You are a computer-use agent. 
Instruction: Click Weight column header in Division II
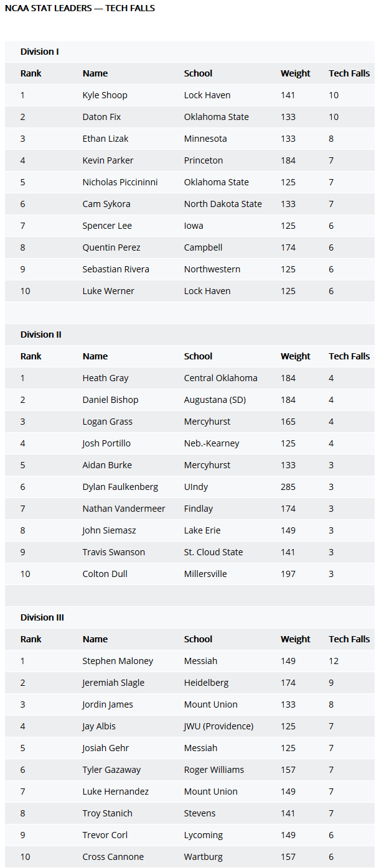[x=295, y=356]
